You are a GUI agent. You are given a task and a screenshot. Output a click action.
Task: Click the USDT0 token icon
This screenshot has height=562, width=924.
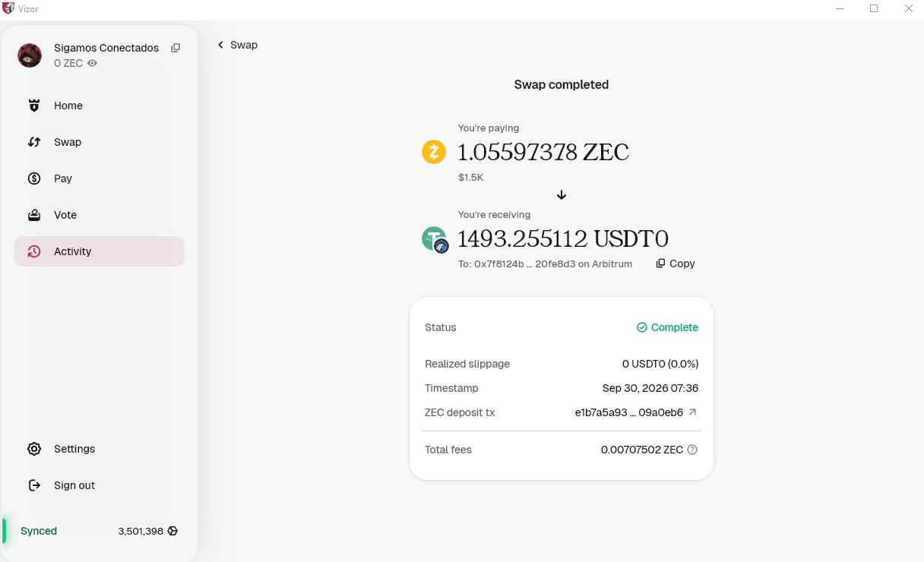(x=434, y=239)
